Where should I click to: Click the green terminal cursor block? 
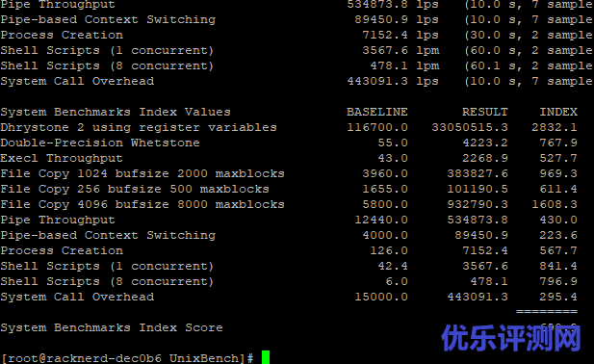(x=266, y=357)
